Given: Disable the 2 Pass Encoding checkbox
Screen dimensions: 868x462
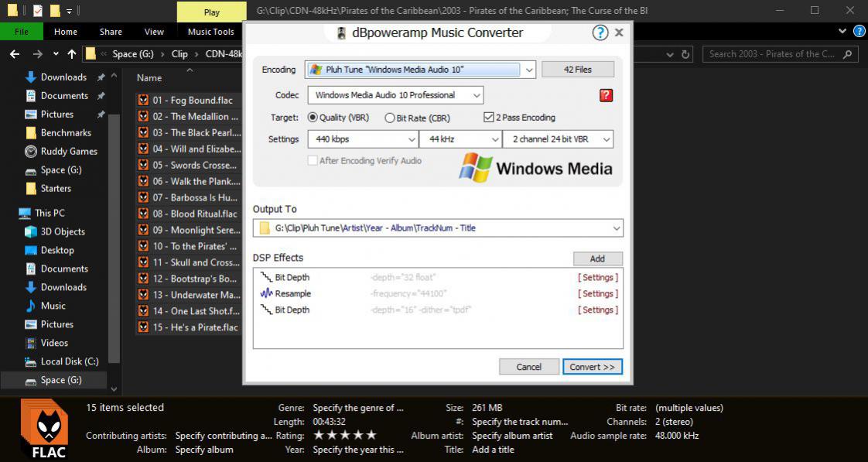Looking at the screenshot, I should (488, 118).
